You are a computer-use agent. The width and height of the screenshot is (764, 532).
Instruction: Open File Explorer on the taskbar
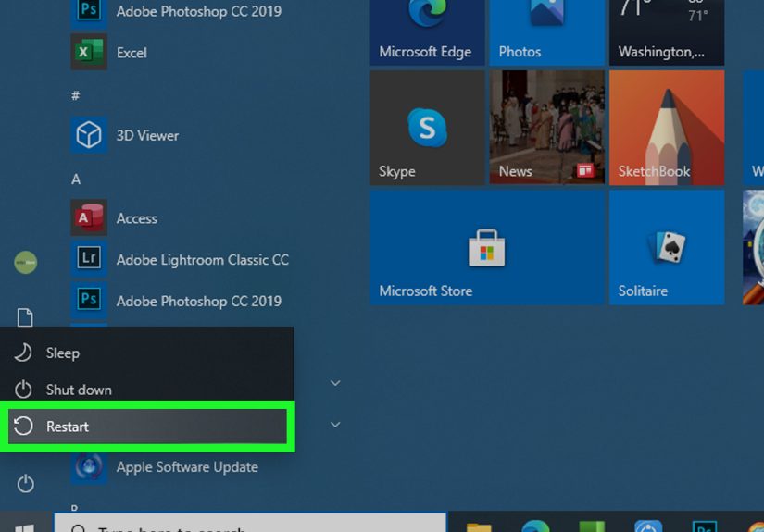coord(479,526)
